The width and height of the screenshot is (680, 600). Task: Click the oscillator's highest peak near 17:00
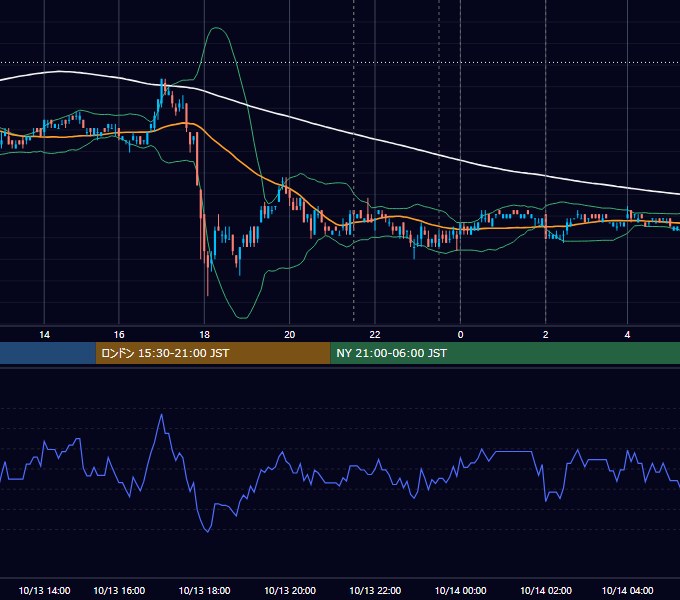click(x=162, y=415)
